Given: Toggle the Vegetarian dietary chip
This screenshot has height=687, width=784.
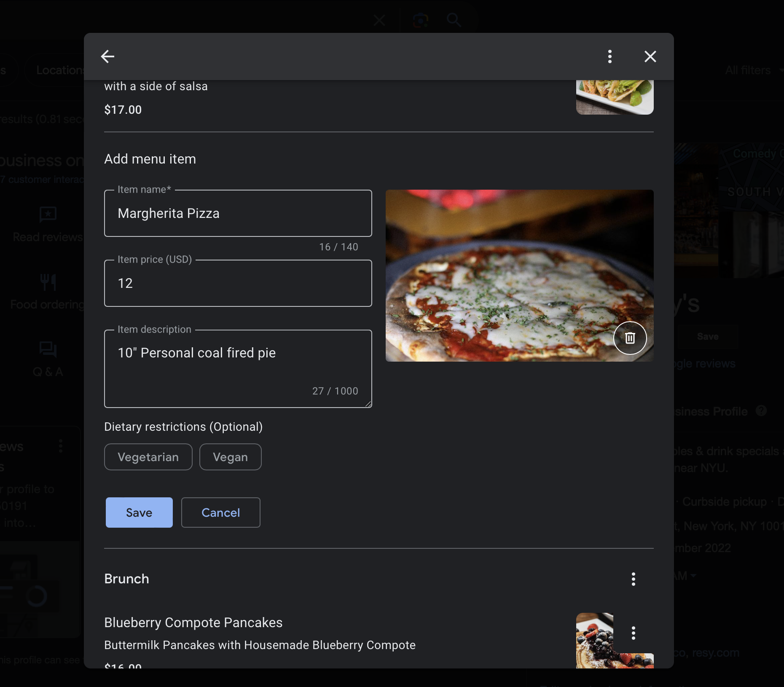Looking at the screenshot, I should [148, 457].
